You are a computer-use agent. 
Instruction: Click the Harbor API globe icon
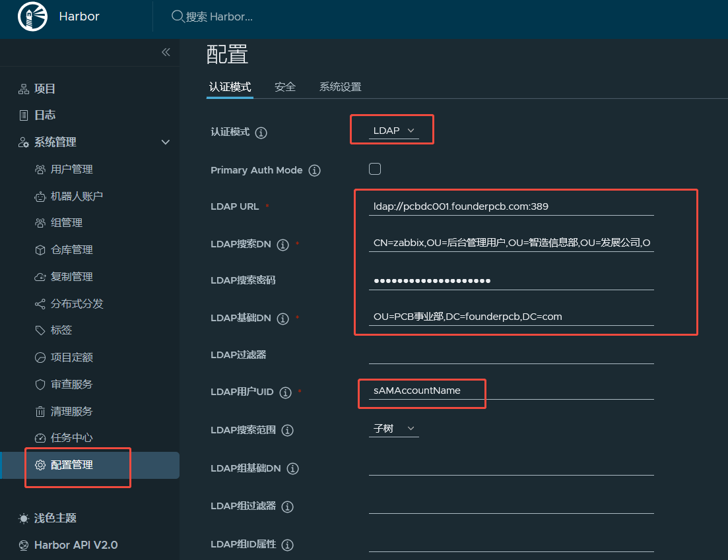tap(24, 545)
